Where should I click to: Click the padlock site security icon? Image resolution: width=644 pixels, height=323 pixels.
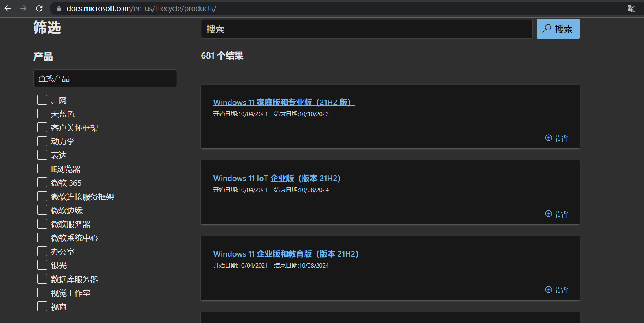[x=59, y=9]
